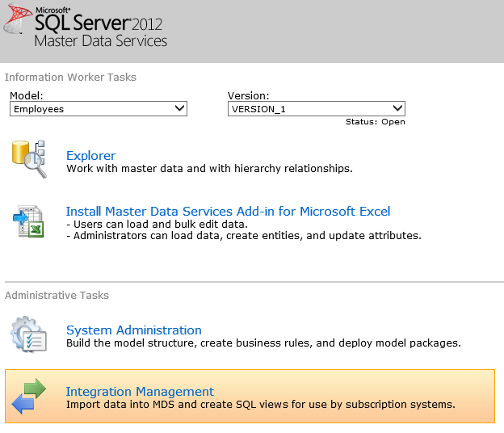Click the SQL Server logo icon
Screen dimensions: 504x433
coord(17,19)
